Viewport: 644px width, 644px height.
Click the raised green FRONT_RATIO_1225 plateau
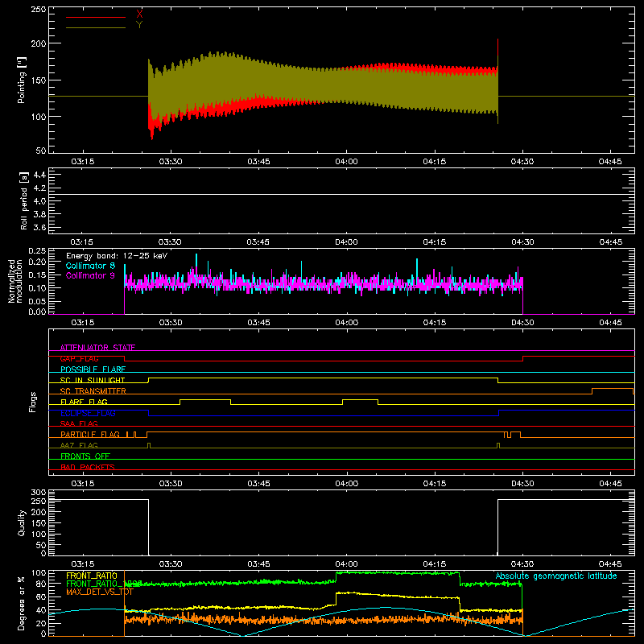[x=397, y=573]
